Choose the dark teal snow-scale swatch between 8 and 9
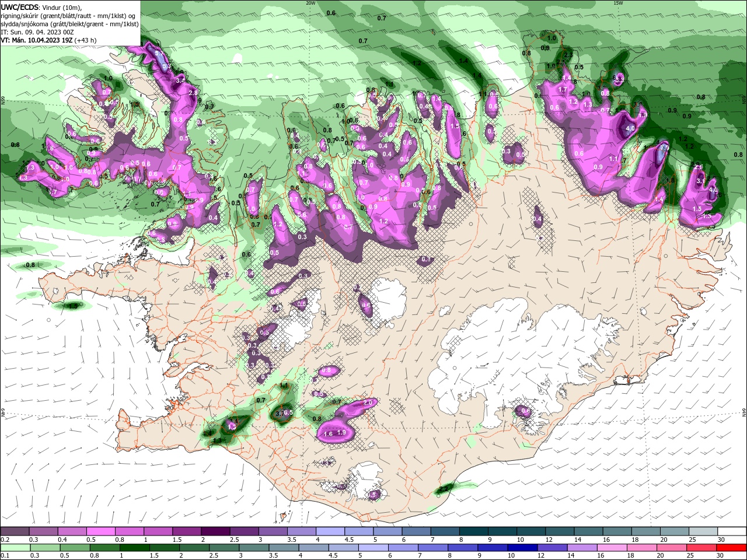This screenshot has width=747, height=560. coord(473,531)
